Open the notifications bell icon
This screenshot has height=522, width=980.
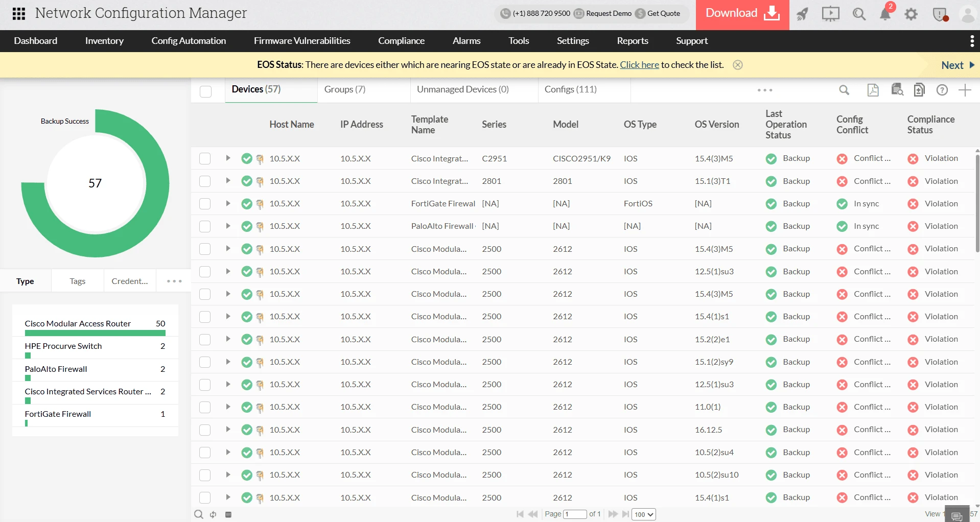886,14
